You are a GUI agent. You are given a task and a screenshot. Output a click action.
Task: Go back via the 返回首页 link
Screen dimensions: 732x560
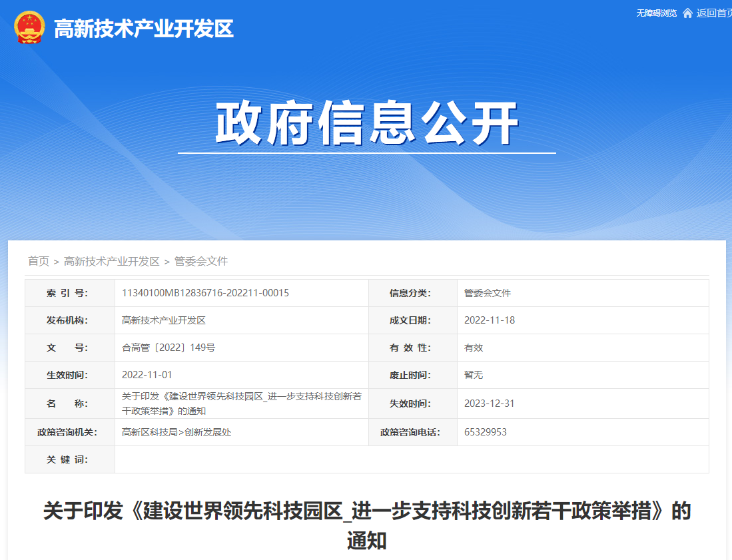[x=713, y=13]
